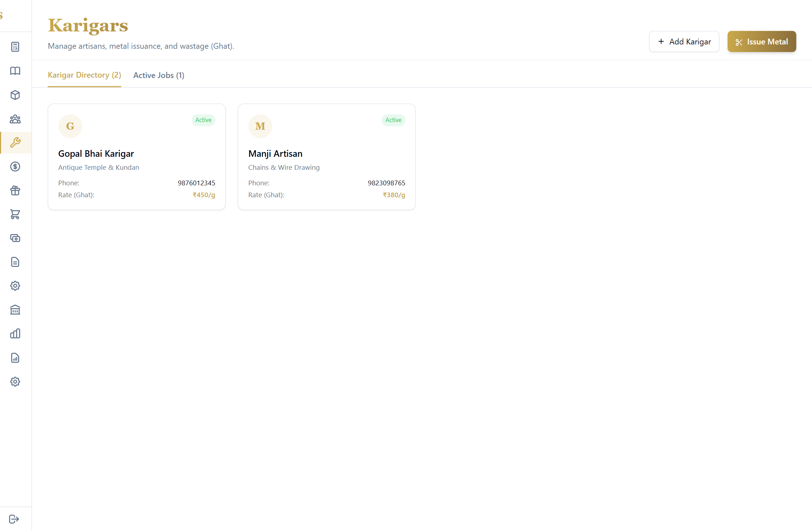Switch to Active Jobs (1) tab
The image size is (812, 531).
pyautogui.click(x=159, y=75)
